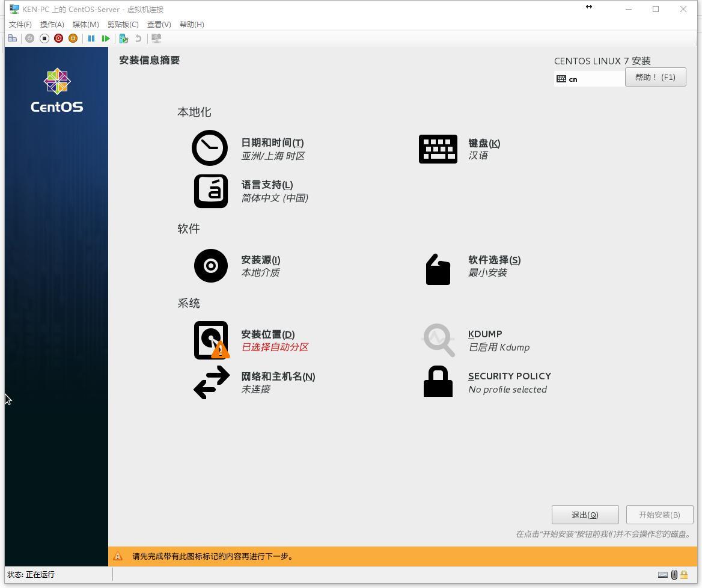This screenshot has width=702, height=588.
Task: Select 软件选择(S) link
Action: pyautogui.click(x=494, y=260)
